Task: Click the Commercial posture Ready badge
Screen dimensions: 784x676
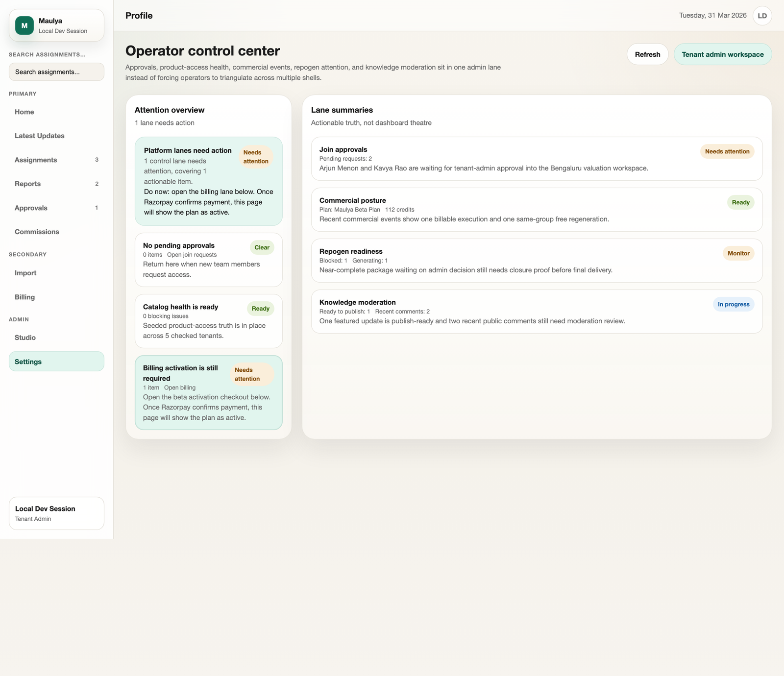Action: (740, 203)
